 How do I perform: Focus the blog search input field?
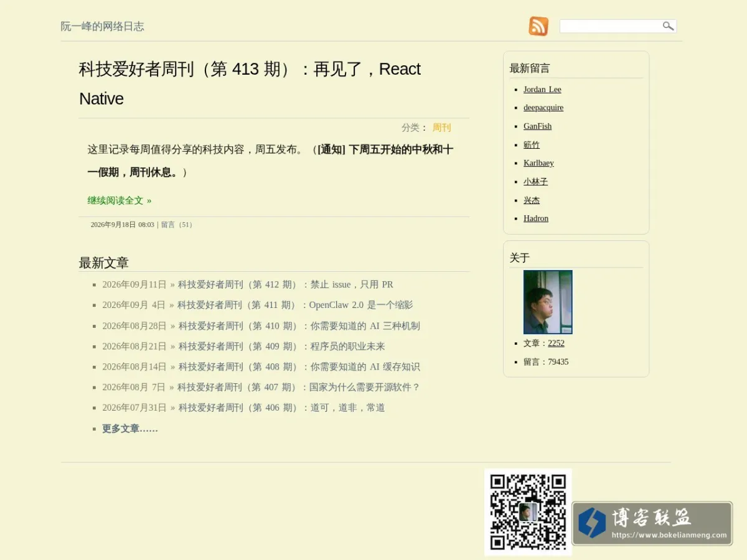tap(611, 26)
